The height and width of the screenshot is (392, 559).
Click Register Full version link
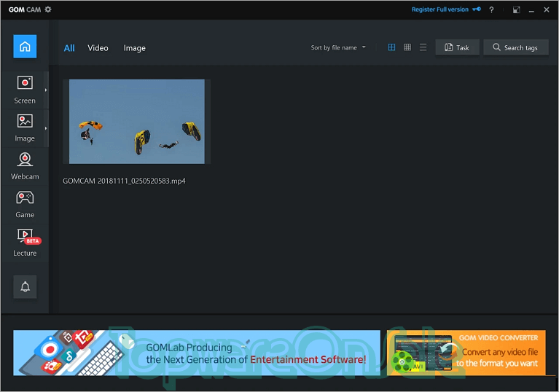point(446,9)
